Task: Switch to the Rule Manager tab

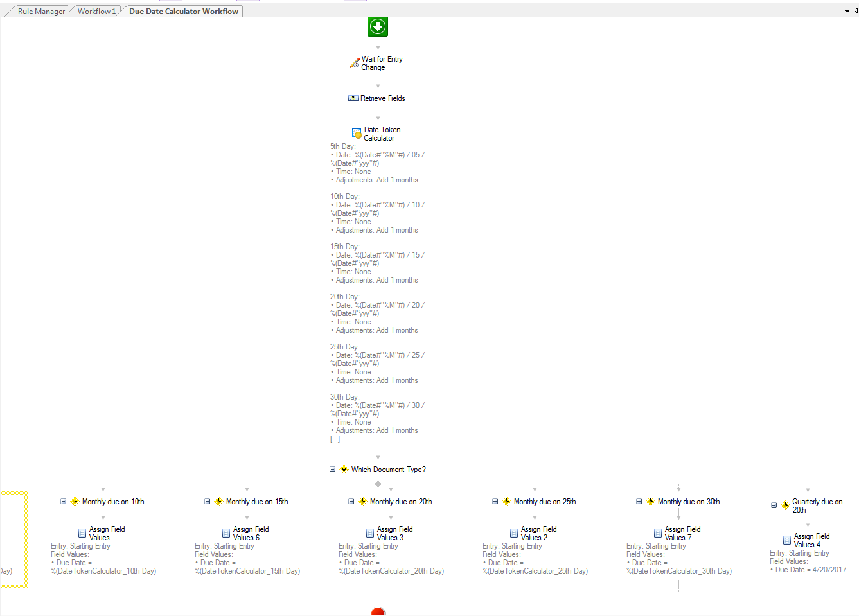Action: pos(41,12)
